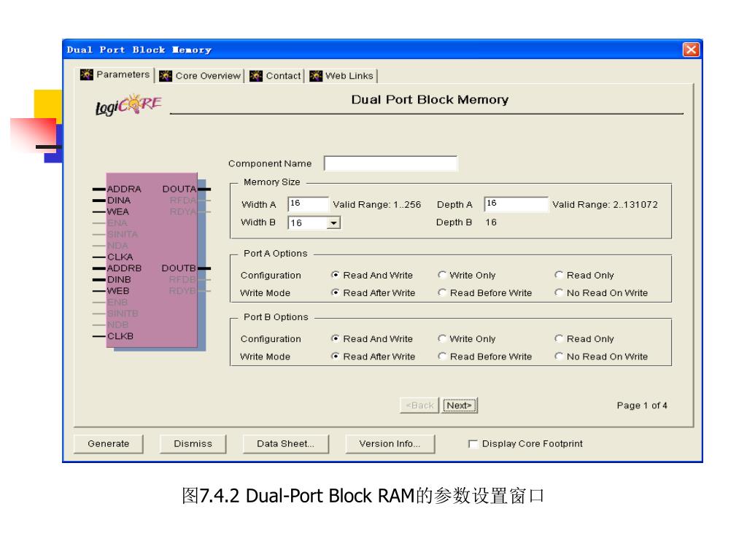Select Port B Read Only configuration
This screenshot has height=560, width=747.
click(559, 338)
